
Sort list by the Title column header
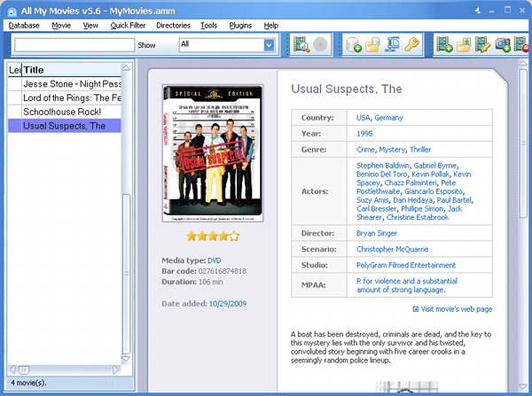point(72,70)
